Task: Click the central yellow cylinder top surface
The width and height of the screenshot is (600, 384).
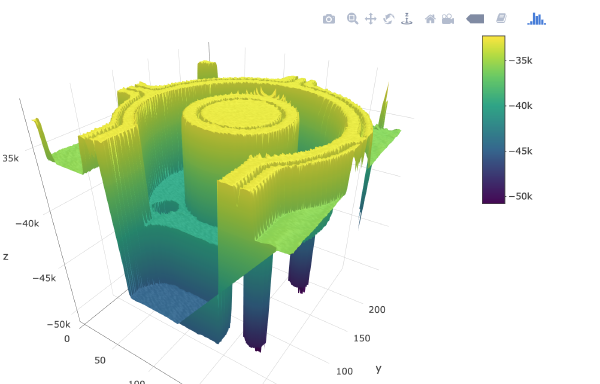Action: pyautogui.click(x=241, y=114)
